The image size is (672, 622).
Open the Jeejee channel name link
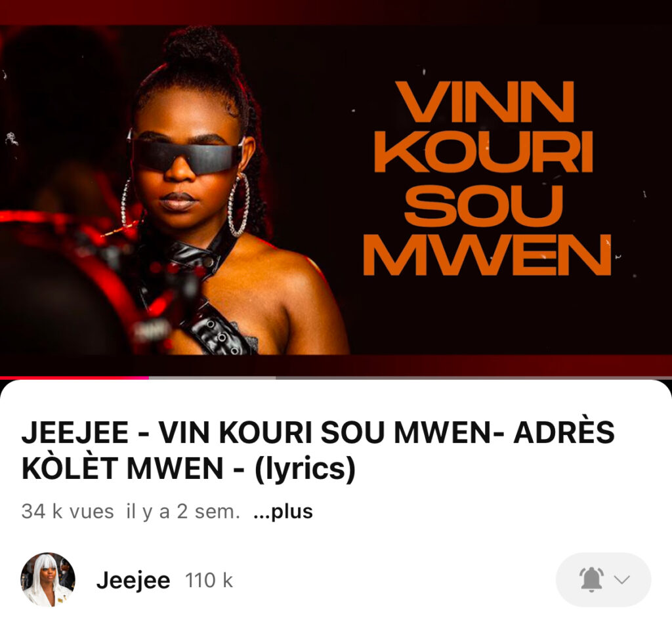(x=133, y=581)
